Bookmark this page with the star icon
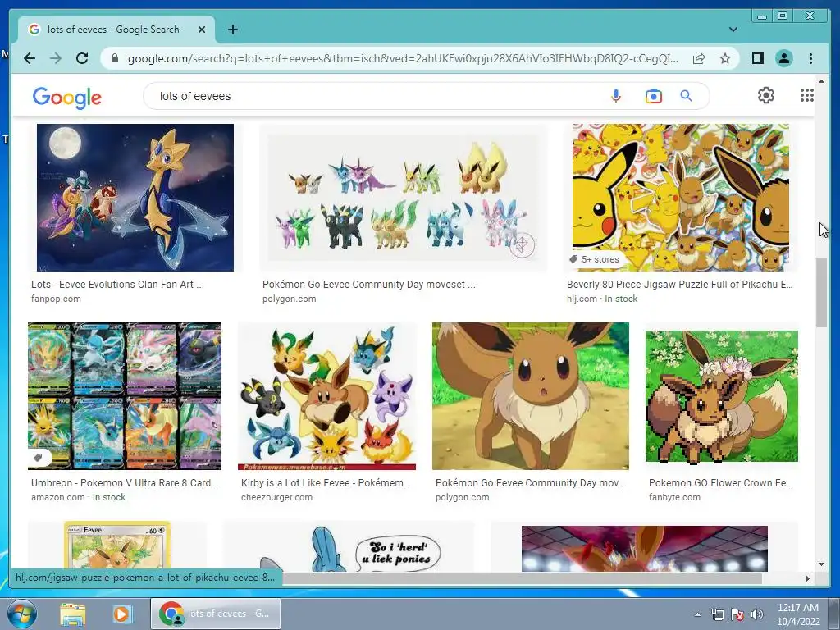The width and height of the screenshot is (840, 630). [725, 58]
